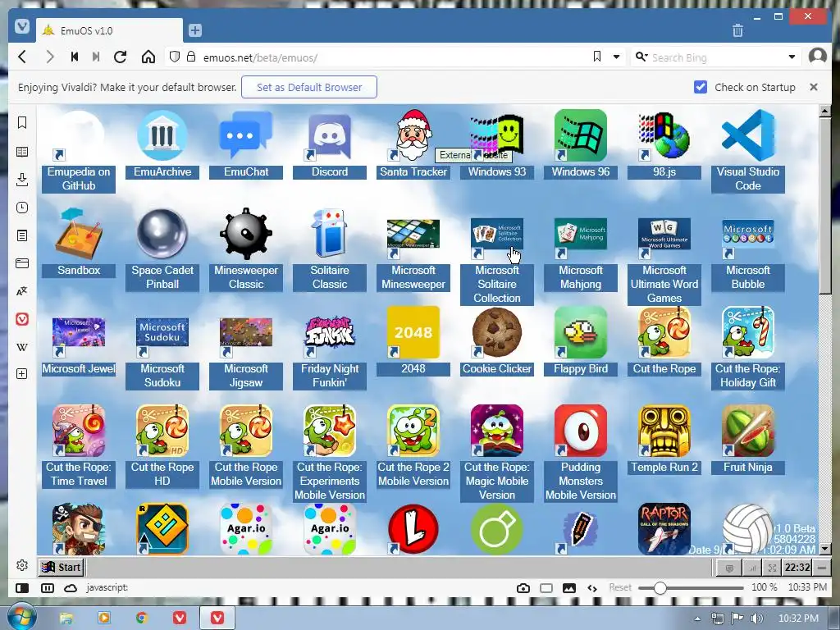Launch Minesweeper Classic mine icon
The height and width of the screenshot is (630, 840).
pos(246,235)
